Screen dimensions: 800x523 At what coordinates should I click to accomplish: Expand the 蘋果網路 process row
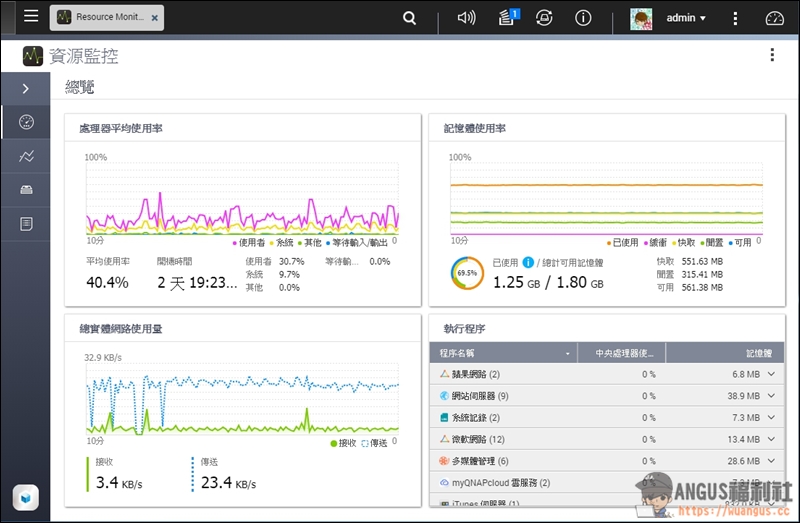coord(770,374)
